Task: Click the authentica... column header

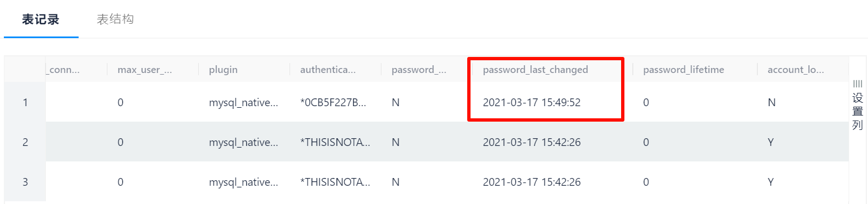Action: [x=328, y=70]
